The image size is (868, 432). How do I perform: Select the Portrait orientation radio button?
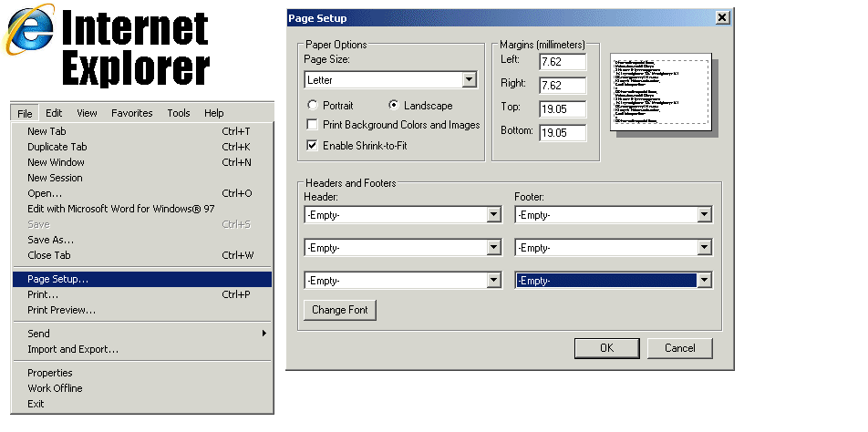tap(314, 106)
